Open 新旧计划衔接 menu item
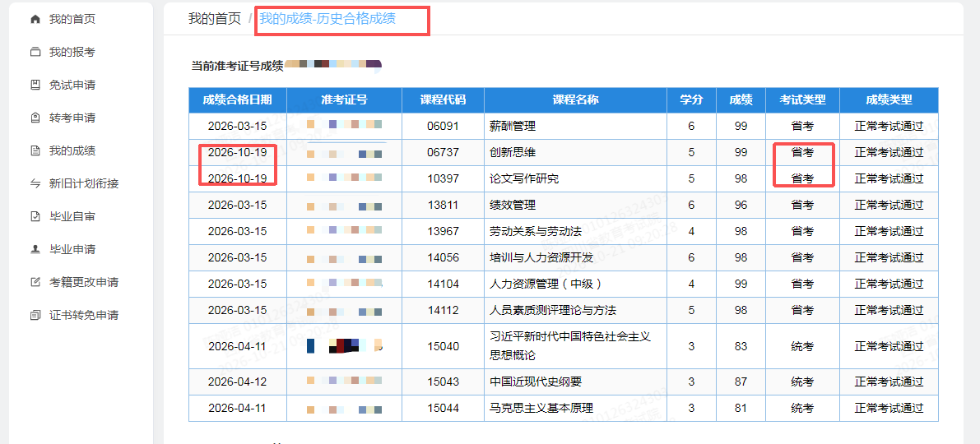 84,183
